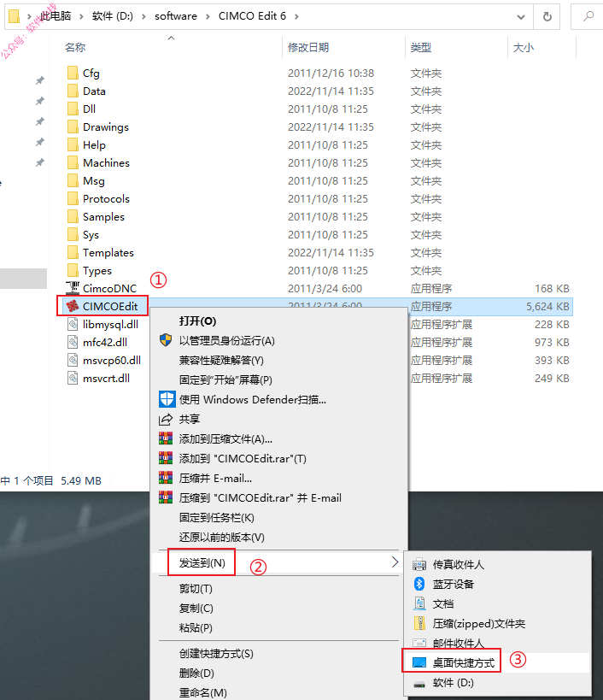Click the Share arrow icon
The image size is (603, 700).
pos(166,419)
